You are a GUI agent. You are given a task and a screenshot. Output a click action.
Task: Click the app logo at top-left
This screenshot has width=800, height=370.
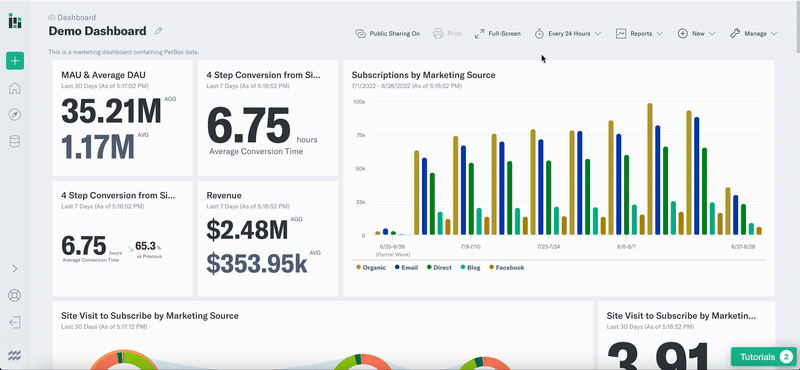[x=15, y=21]
